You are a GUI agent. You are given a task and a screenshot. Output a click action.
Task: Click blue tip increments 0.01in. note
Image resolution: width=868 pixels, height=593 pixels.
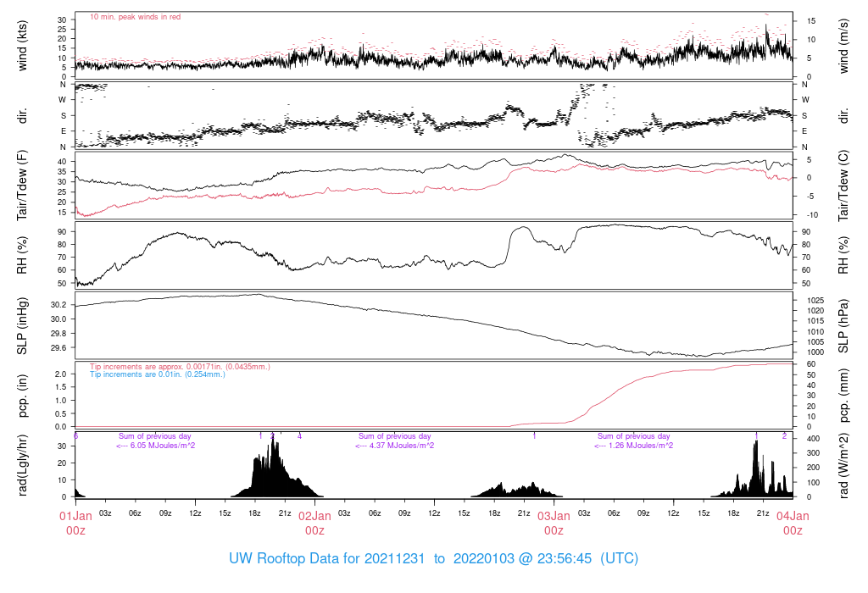[158, 374]
